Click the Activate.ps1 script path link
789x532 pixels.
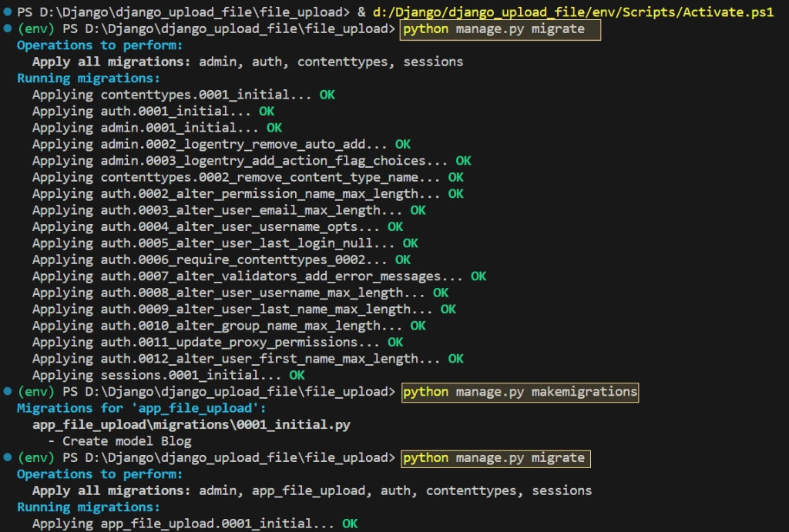[578, 12]
